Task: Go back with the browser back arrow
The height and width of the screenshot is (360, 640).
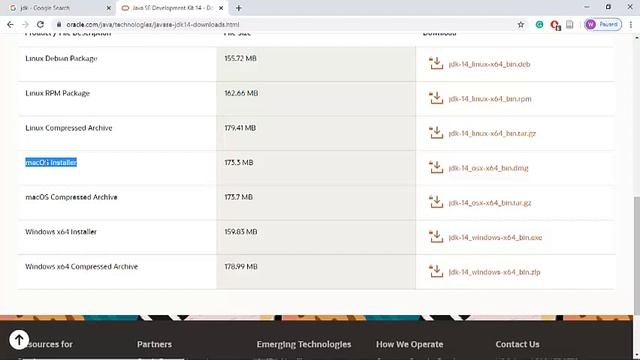Action: click(x=10, y=24)
